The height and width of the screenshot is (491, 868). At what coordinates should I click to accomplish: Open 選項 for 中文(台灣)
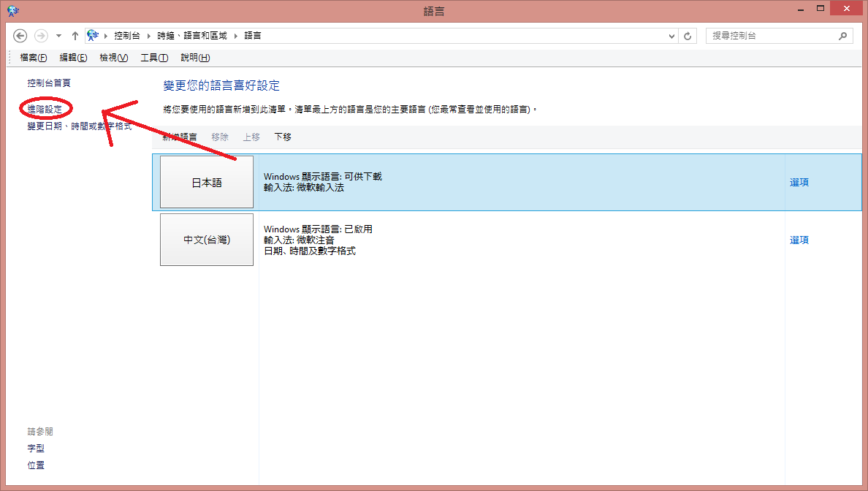click(x=799, y=240)
